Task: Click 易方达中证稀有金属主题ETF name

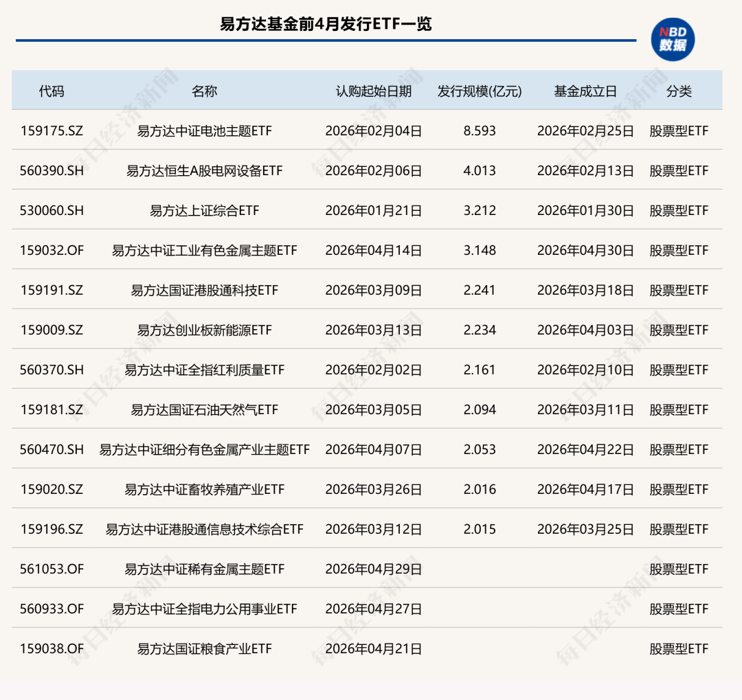Action: click(205, 569)
